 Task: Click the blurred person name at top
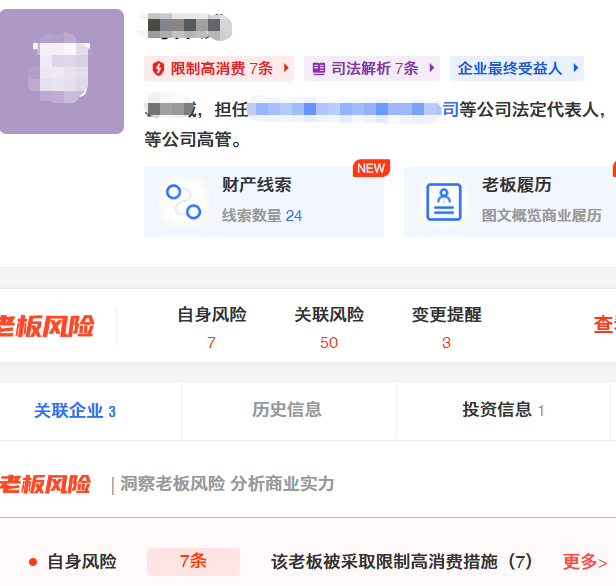pyautogui.click(x=184, y=26)
